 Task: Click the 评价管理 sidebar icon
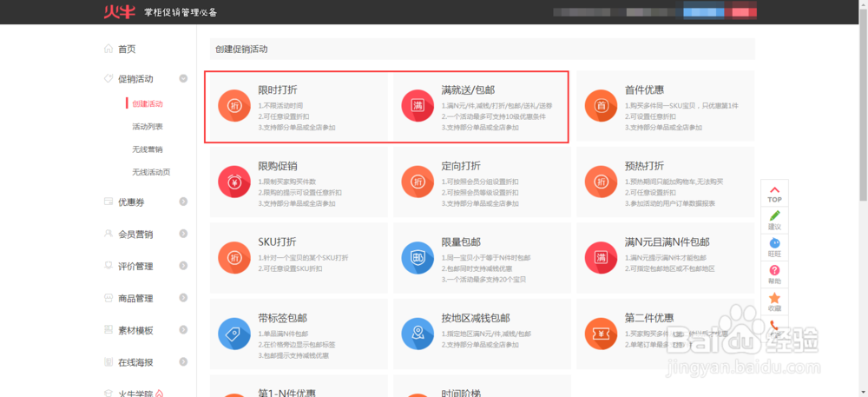coord(108,266)
